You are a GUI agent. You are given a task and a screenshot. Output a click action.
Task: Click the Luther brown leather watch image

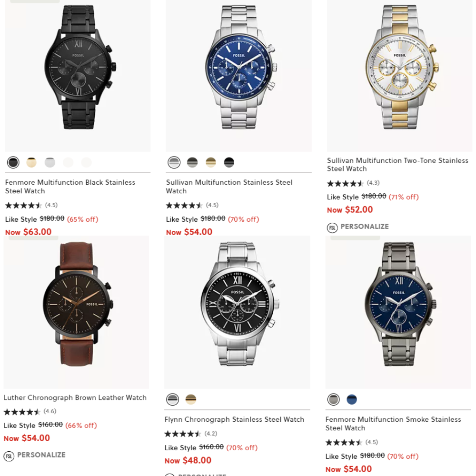tap(77, 312)
